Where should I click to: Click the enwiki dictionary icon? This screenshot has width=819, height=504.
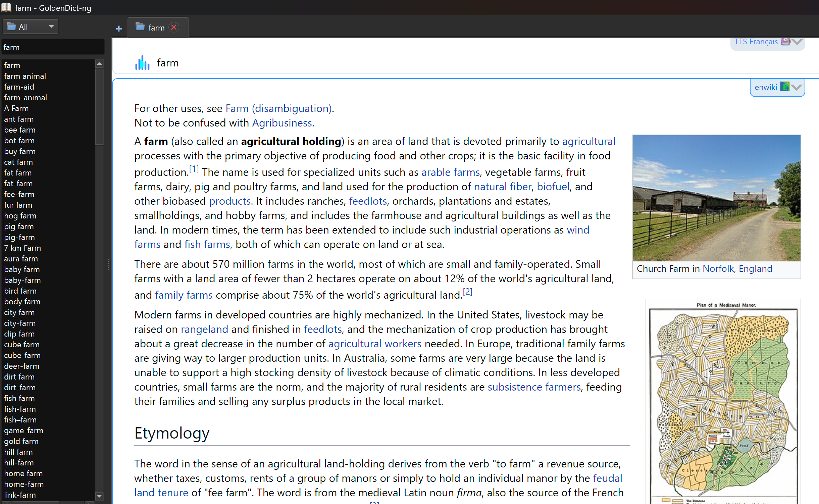784,87
